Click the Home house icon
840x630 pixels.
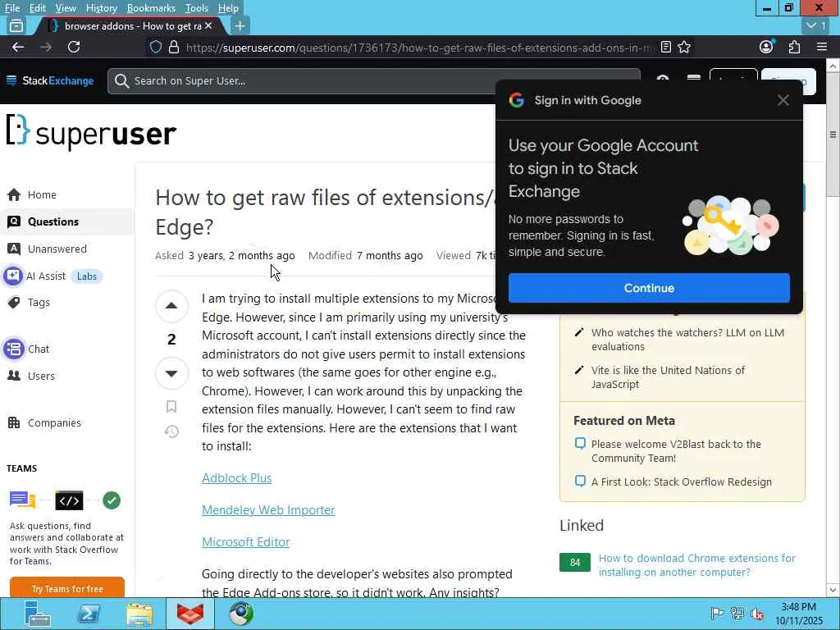pos(14,195)
